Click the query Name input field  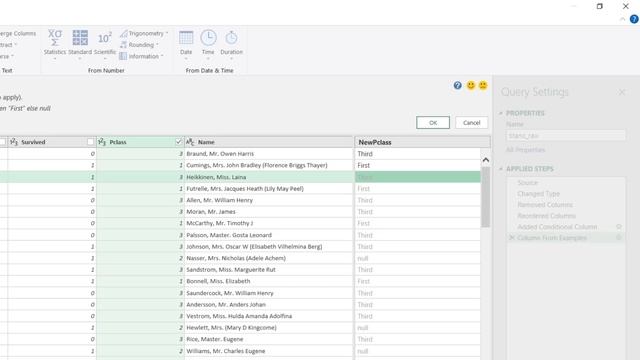[566, 136]
